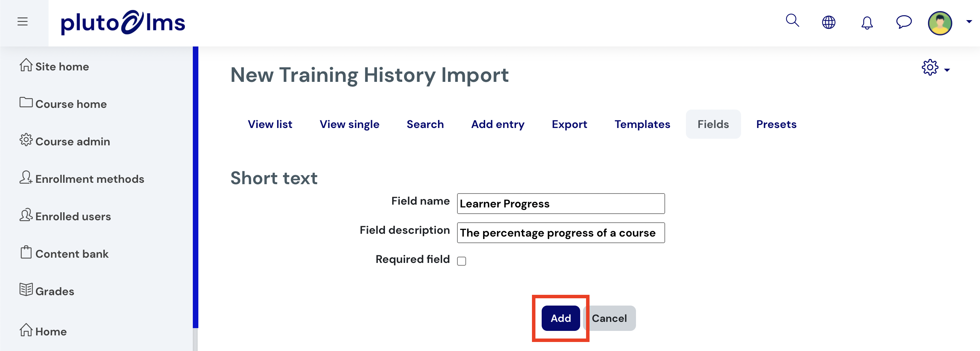Click the Enrolled users icon
The image size is (980, 351).
click(26, 215)
